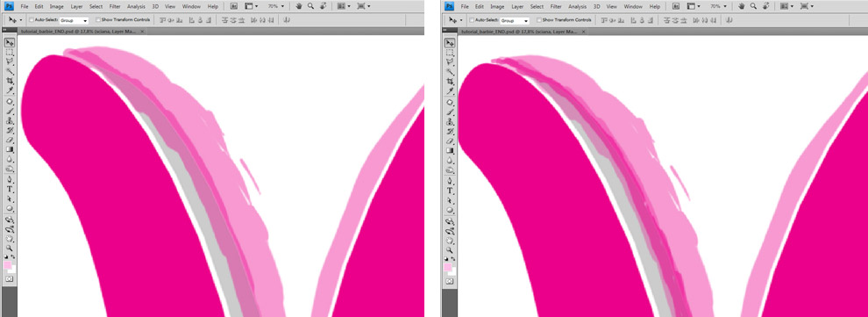
Task: Open Window menu in right screenshot
Action: [x=633, y=6]
